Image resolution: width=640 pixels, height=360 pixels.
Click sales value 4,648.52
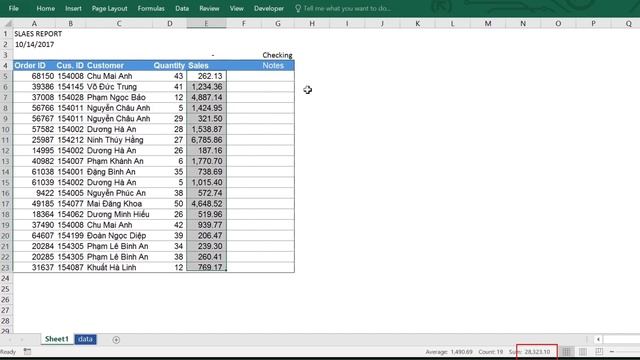click(206, 203)
